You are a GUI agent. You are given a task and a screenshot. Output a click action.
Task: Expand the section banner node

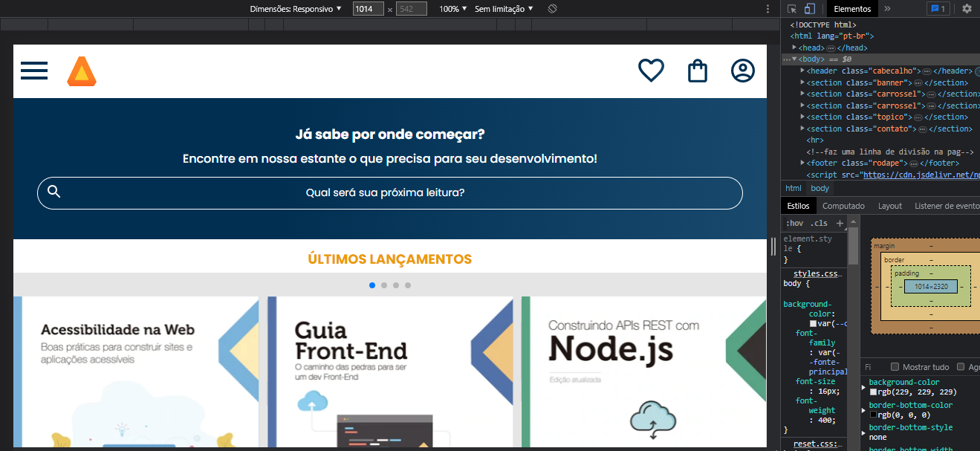803,82
